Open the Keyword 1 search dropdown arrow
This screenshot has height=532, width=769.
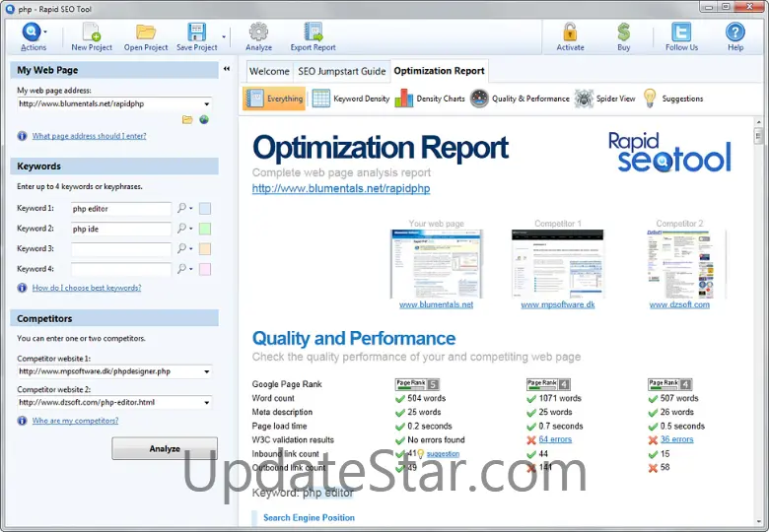[x=191, y=208]
